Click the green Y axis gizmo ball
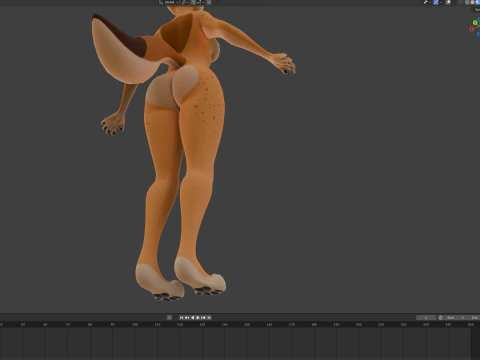Screen dimensions: 480x360 click(x=475, y=23)
